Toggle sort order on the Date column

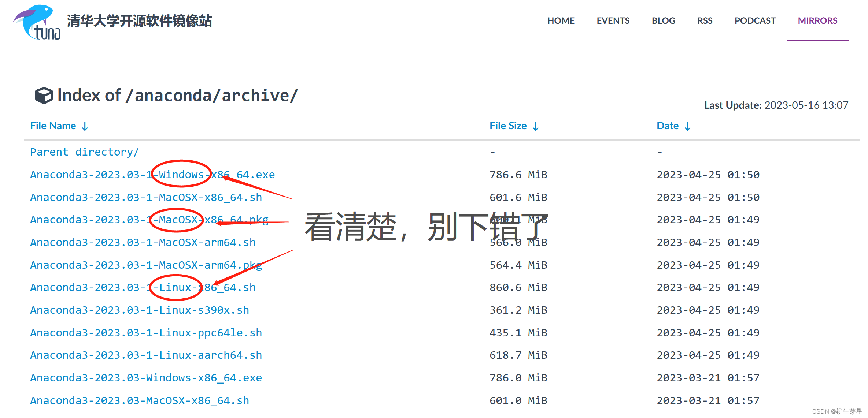(x=667, y=126)
